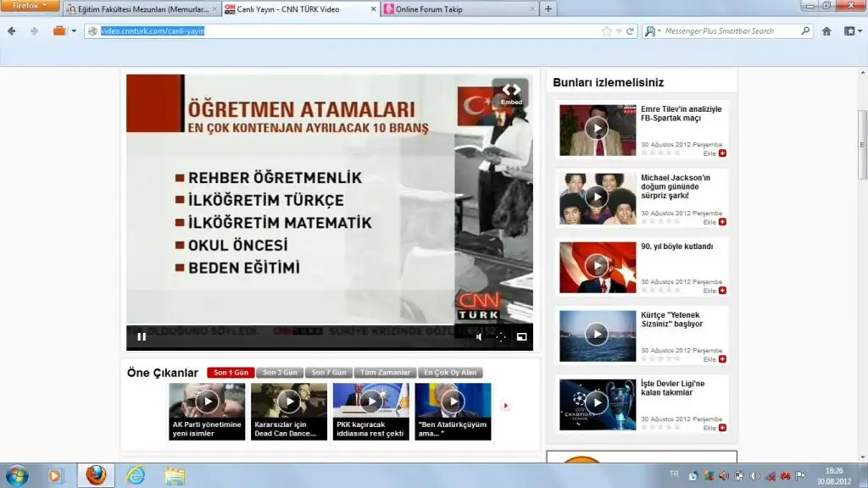The width and height of the screenshot is (868, 488).
Task: Open the Windows Start menu
Action: pos(17,476)
